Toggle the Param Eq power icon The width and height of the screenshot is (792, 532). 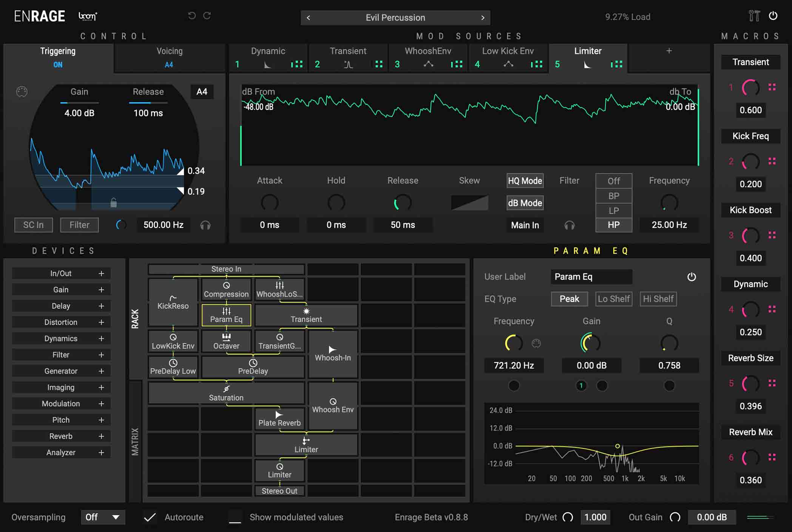(x=691, y=277)
